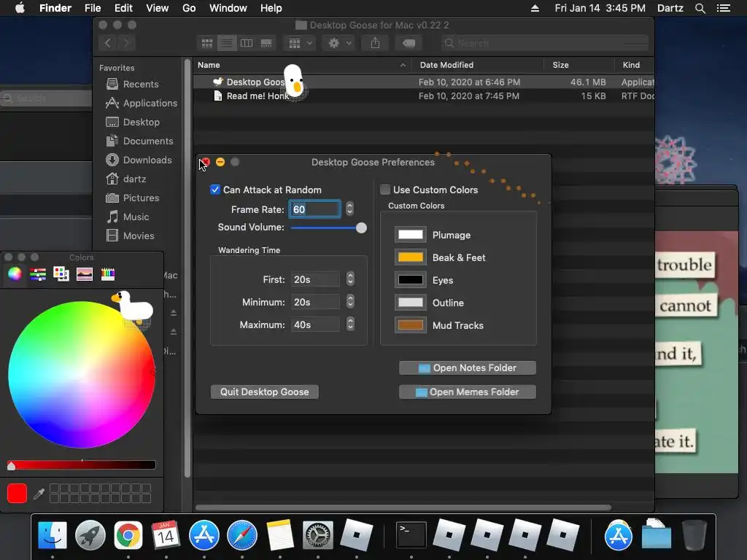
Task: Tick the Use Custom Colors checkbox
Action: coord(385,190)
